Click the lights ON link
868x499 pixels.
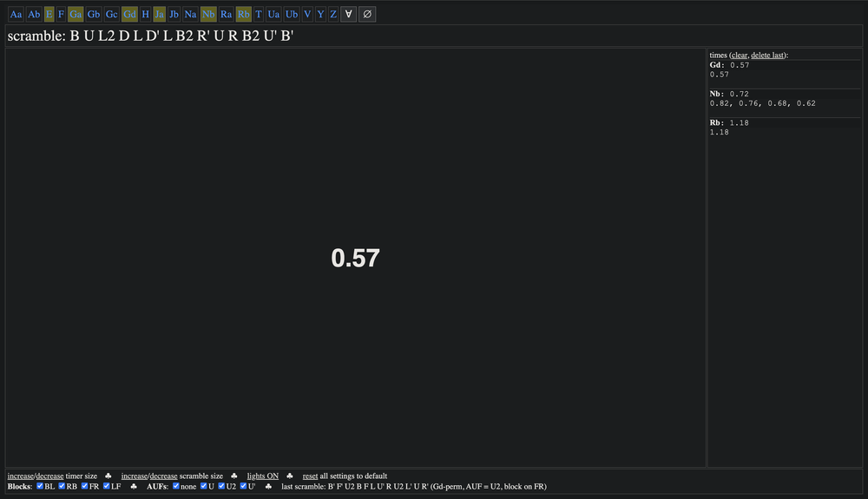tap(262, 476)
